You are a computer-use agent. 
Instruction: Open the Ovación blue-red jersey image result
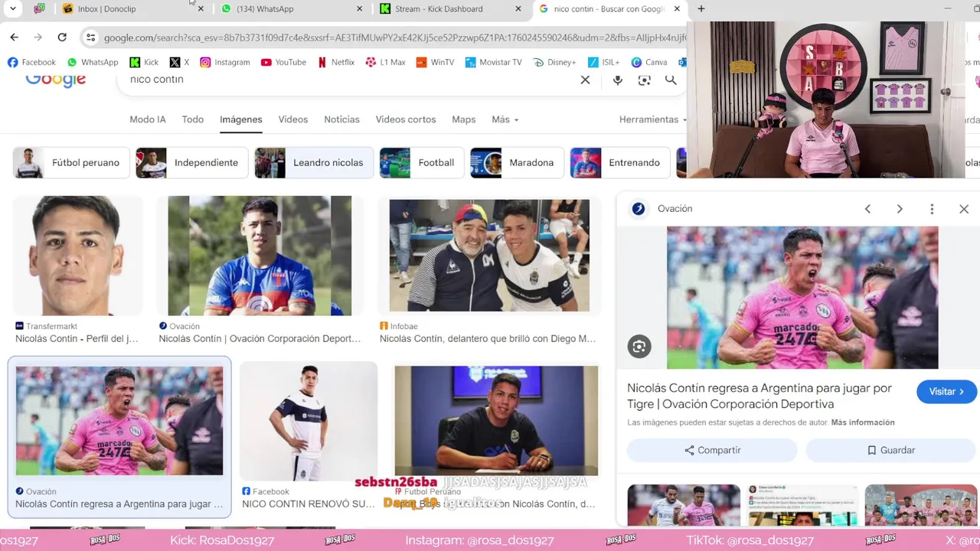click(x=260, y=256)
